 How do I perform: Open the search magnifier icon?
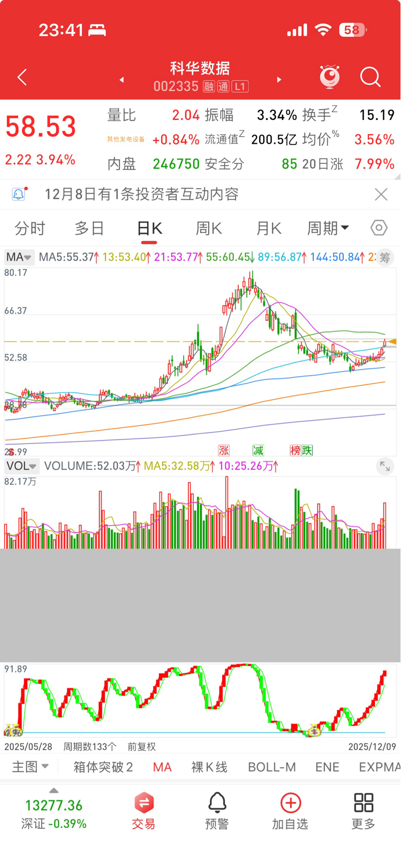[370, 77]
